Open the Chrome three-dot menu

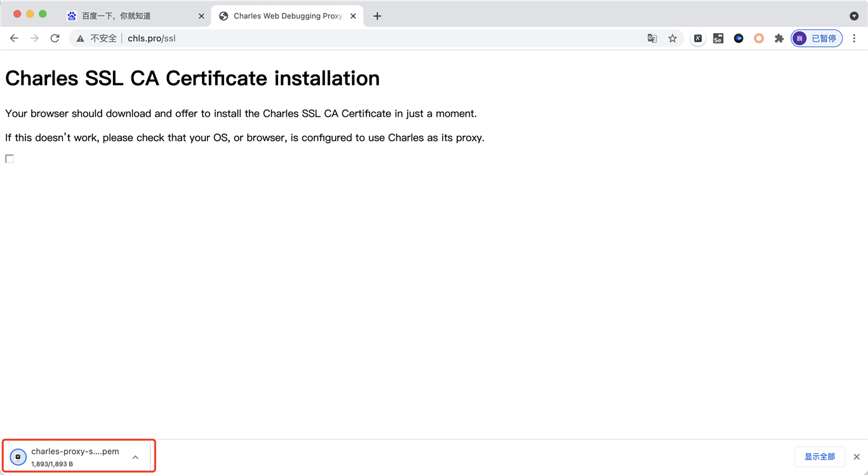854,39
